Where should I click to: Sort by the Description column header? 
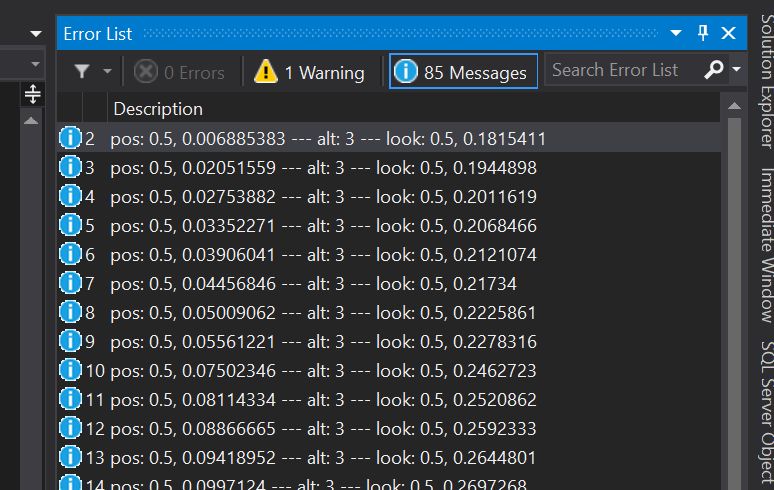point(158,109)
